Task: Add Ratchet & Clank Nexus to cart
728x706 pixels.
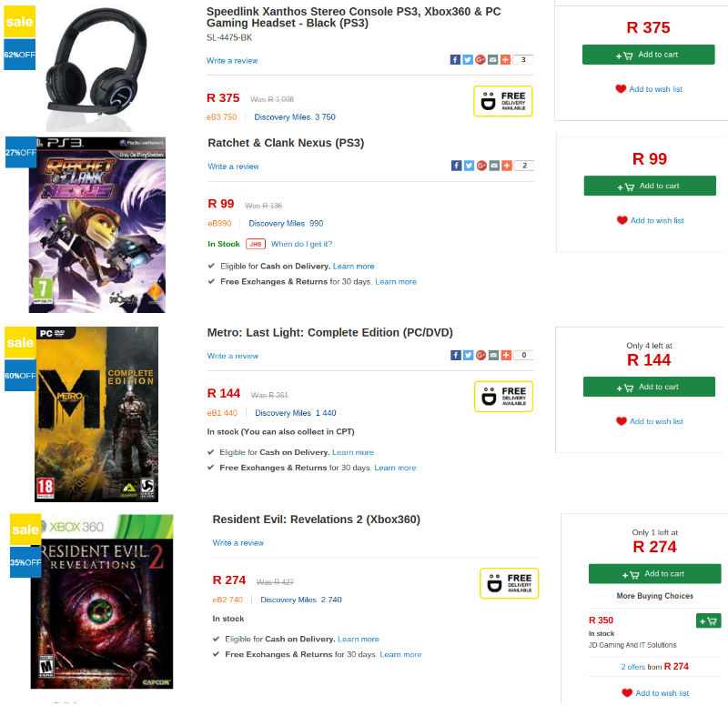Action: coord(650,187)
